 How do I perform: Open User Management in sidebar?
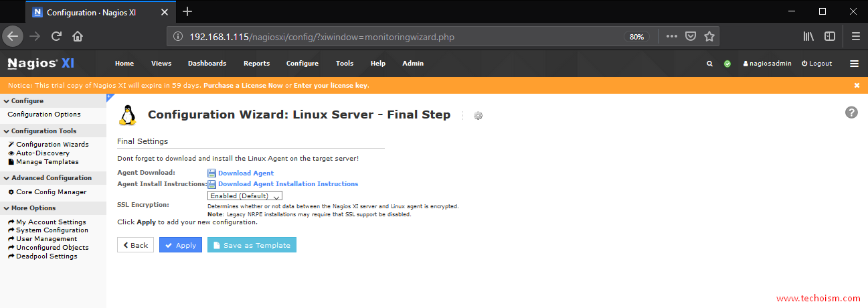[42, 239]
